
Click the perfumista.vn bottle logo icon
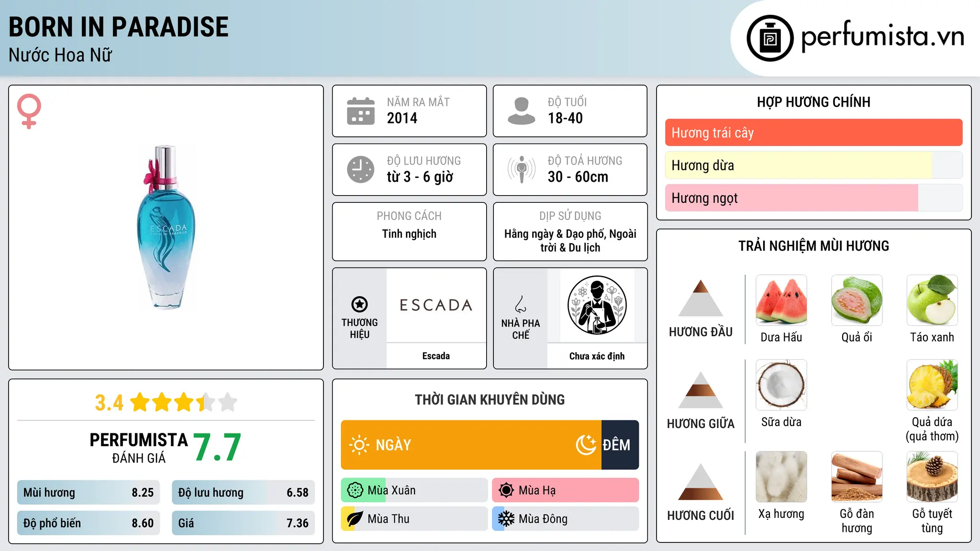[770, 38]
